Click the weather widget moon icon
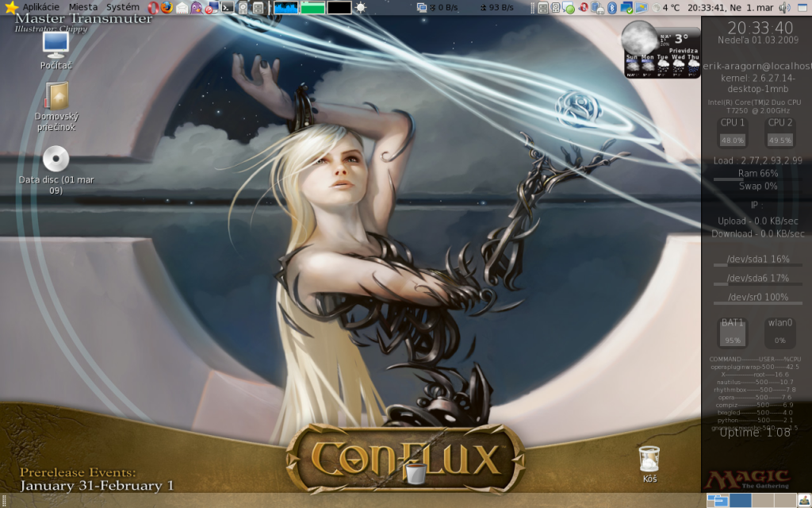Viewport: 812px width, 508px height. (x=639, y=38)
